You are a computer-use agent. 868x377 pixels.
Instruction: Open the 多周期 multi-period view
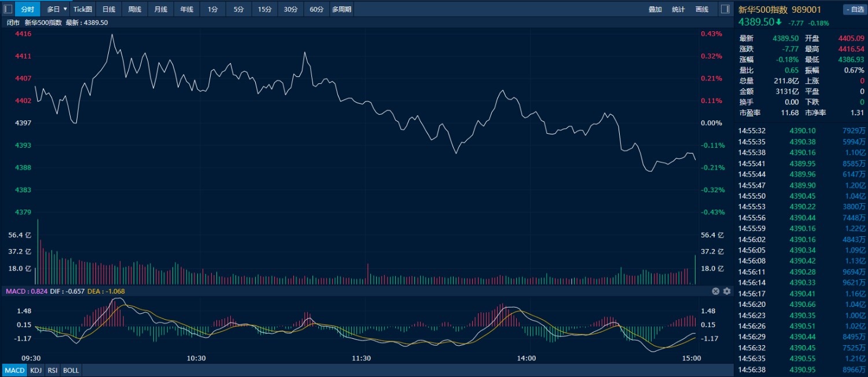(x=341, y=9)
